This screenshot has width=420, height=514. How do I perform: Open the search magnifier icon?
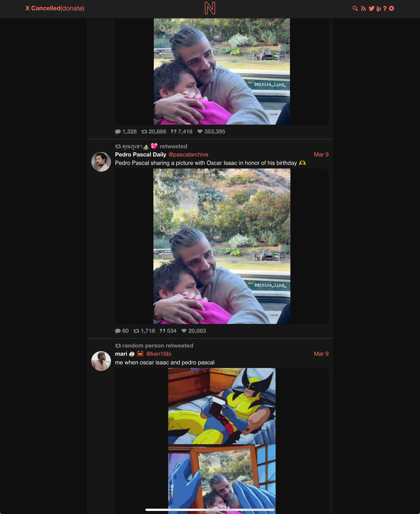pyautogui.click(x=355, y=8)
